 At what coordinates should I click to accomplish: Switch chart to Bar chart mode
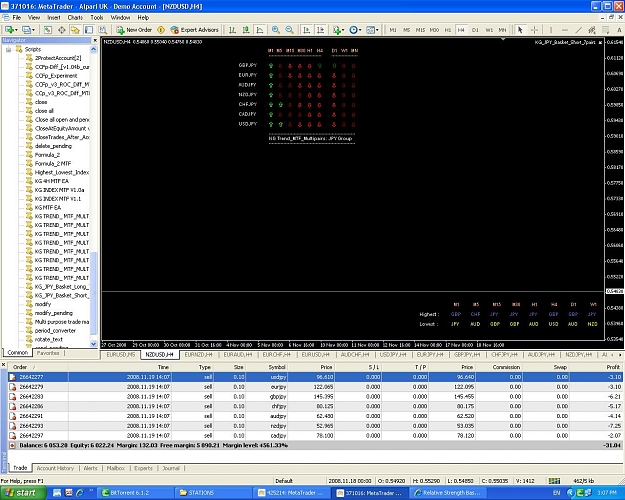coord(232,30)
